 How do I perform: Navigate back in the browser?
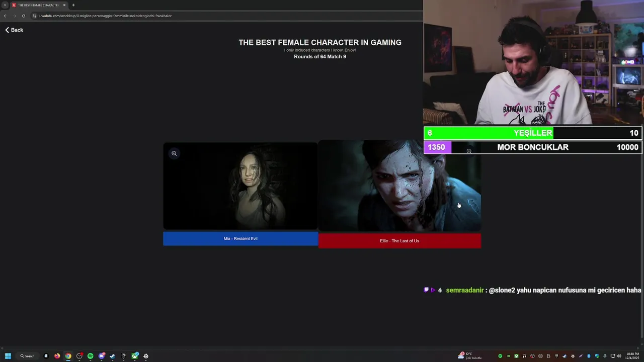tap(5, 16)
